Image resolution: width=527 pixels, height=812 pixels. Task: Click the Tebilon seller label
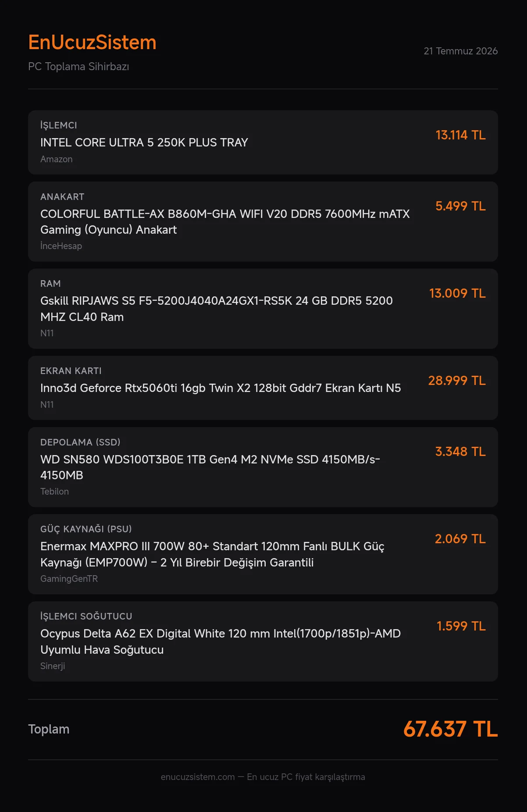pos(54,491)
